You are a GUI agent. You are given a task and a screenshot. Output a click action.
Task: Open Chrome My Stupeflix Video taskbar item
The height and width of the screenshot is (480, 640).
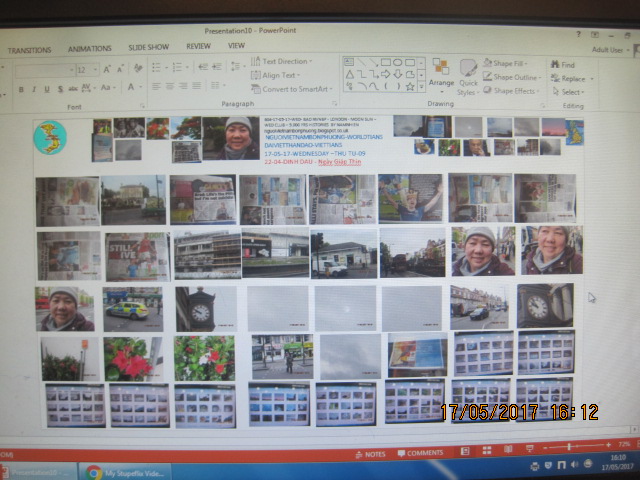click(125, 473)
